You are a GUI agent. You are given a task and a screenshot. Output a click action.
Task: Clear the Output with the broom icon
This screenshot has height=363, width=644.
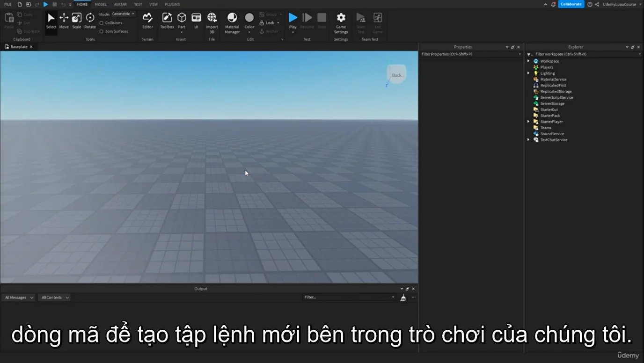pos(403,298)
